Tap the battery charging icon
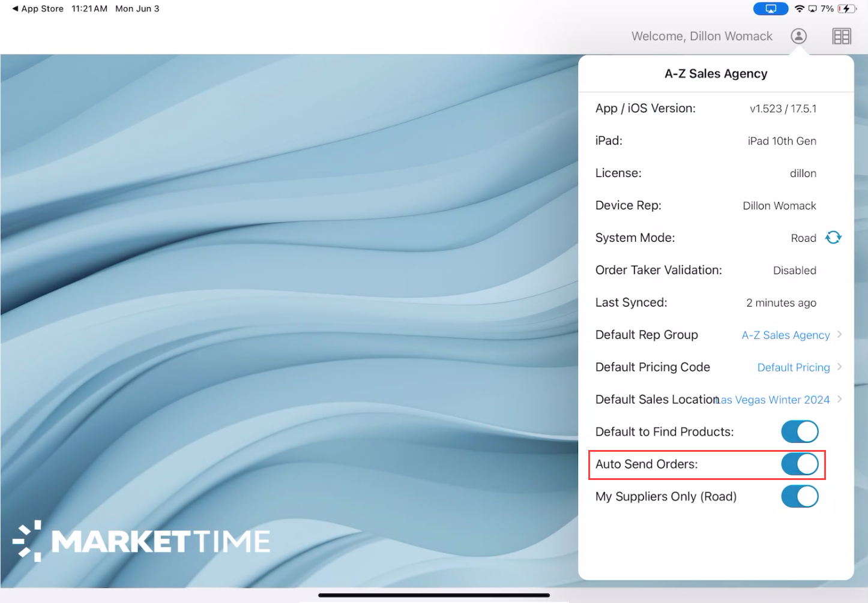The image size is (868, 603). click(x=847, y=9)
